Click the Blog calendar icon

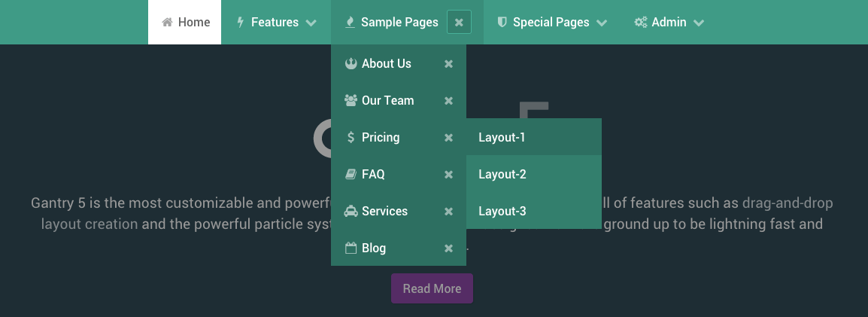click(x=351, y=248)
